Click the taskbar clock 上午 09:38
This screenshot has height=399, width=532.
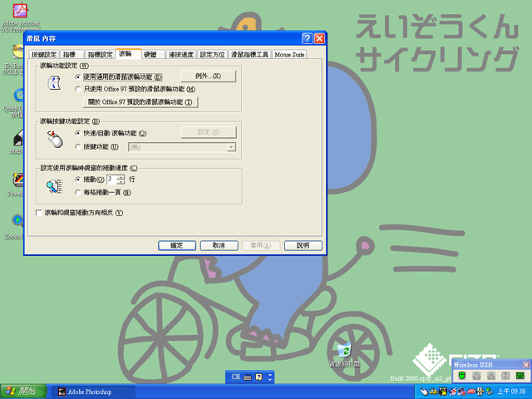511,392
